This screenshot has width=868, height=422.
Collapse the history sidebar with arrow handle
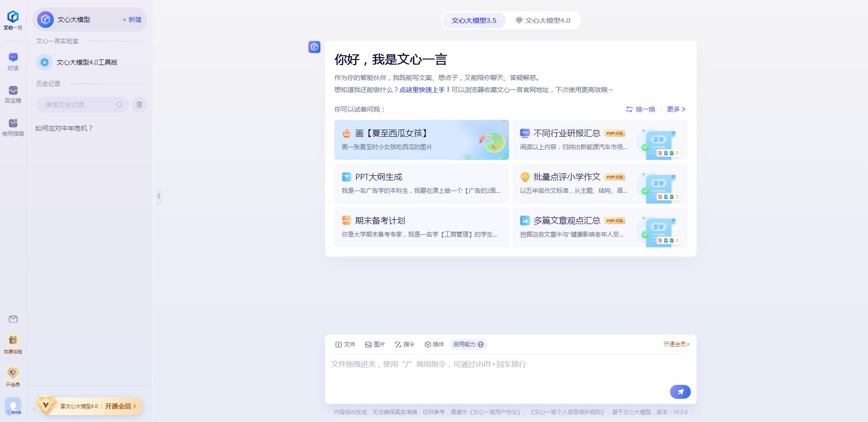pyautogui.click(x=159, y=197)
